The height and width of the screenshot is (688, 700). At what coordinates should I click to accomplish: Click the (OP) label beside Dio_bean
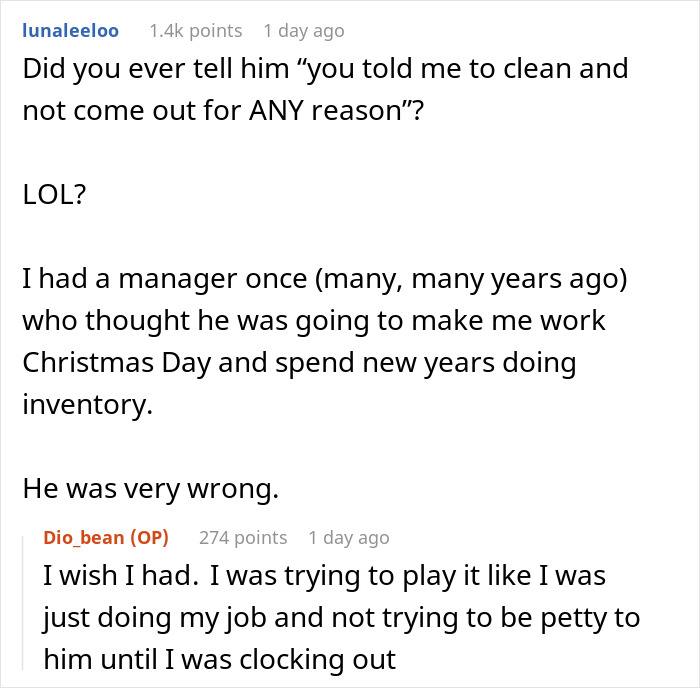[148, 537]
